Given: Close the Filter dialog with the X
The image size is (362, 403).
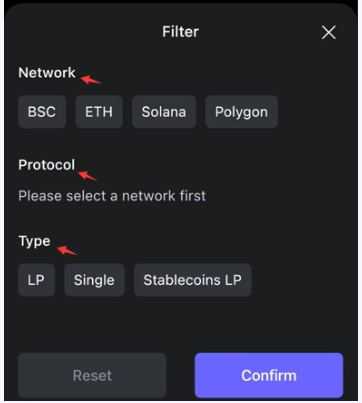Looking at the screenshot, I should [329, 32].
